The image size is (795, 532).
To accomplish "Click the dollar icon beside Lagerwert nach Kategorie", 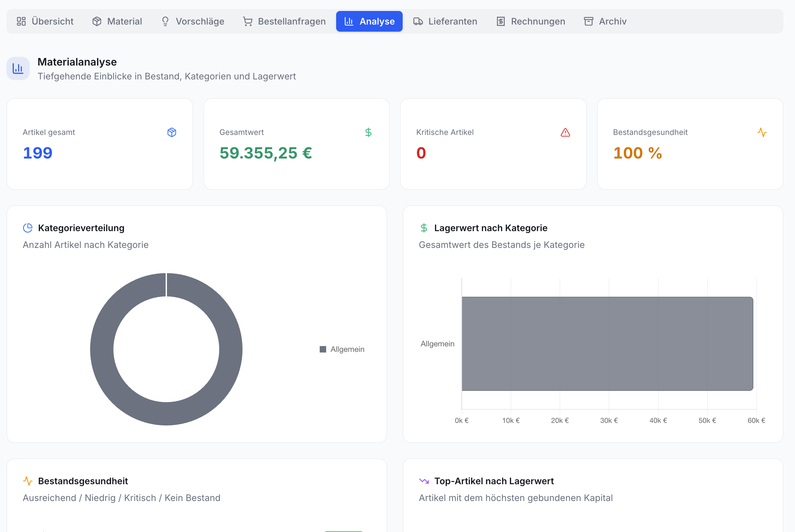I will [x=424, y=228].
